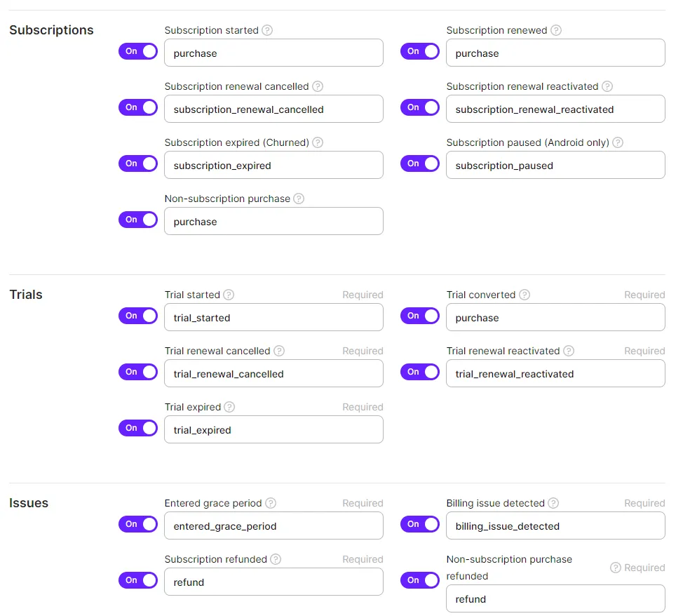Disable the Trial renewal reactivated toggle

pyautogui.click(x=420, y=372)
